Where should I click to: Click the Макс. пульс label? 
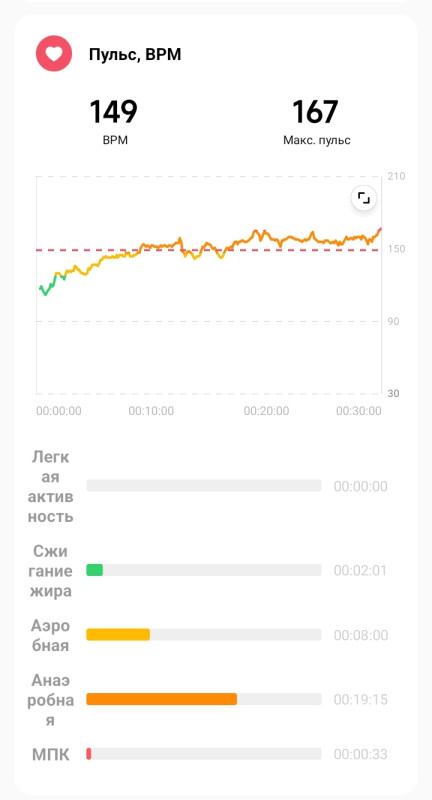(317, 140)
